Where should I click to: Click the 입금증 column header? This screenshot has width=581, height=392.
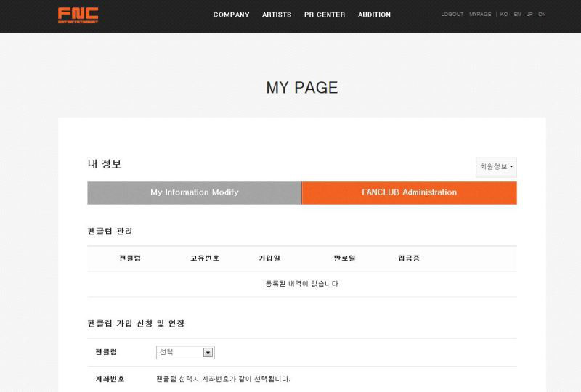click(408, 258)
